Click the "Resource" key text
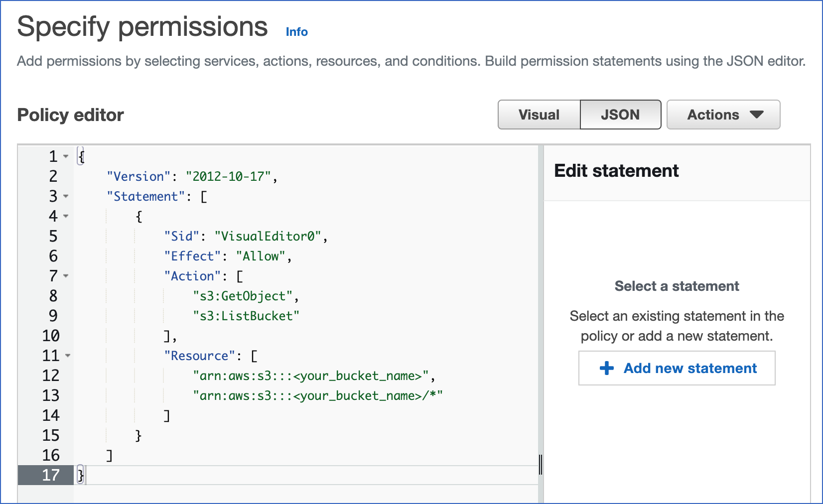This screenshot has height=504, width=823. (x=200, y=356)
